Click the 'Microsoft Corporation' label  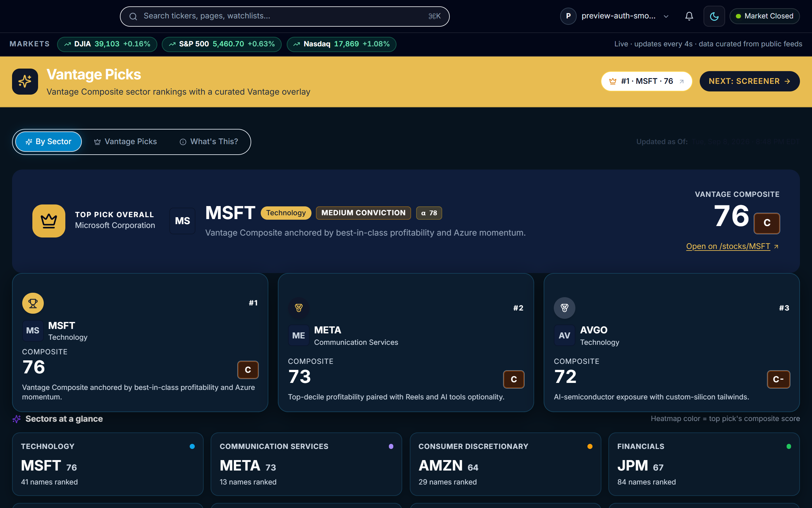tap(115, 225)
